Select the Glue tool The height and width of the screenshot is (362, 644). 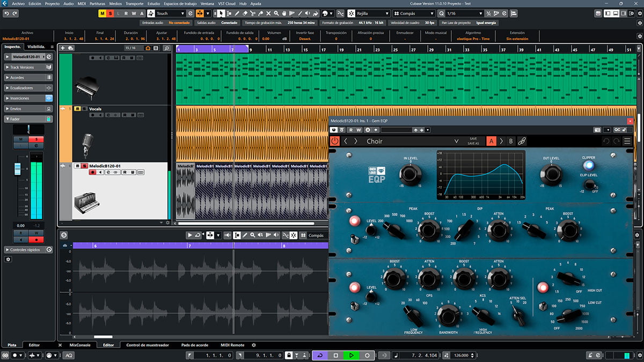click(x=261, y=13)
